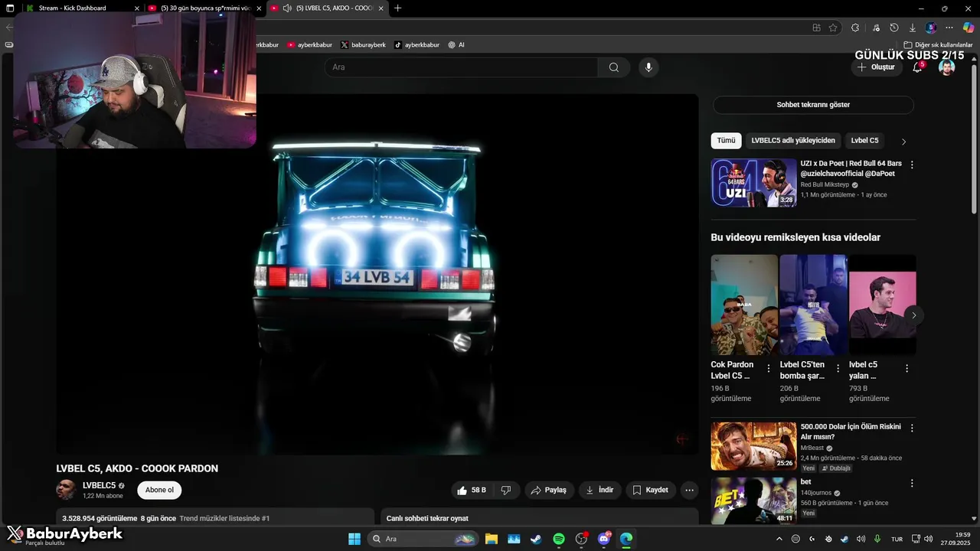Select the LVBELC5 adlı yükleyiciden chip
This screenshot has width=980, height=551.
793,141
